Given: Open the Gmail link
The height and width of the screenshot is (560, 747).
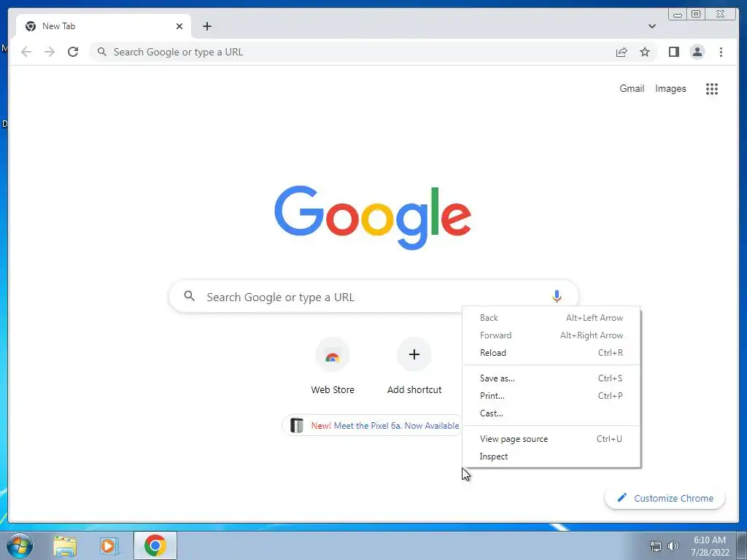Looking at the screenshot, I should (x=632, y=88).
